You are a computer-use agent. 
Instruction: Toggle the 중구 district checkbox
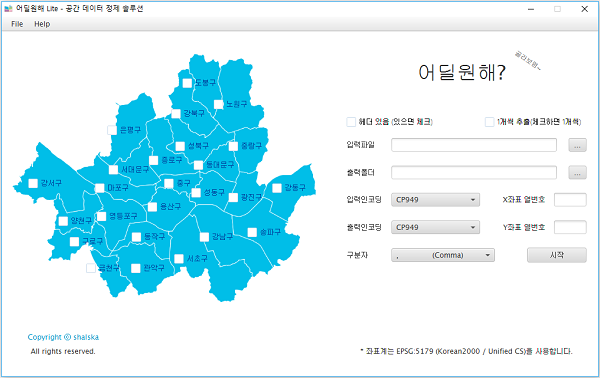(169, 184)
